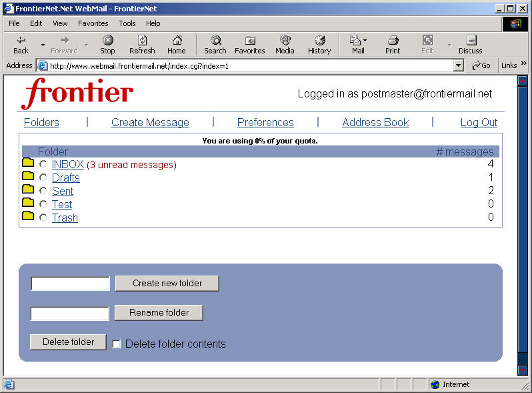
Task: Open the File menu
Action: (x=14, y=23)
